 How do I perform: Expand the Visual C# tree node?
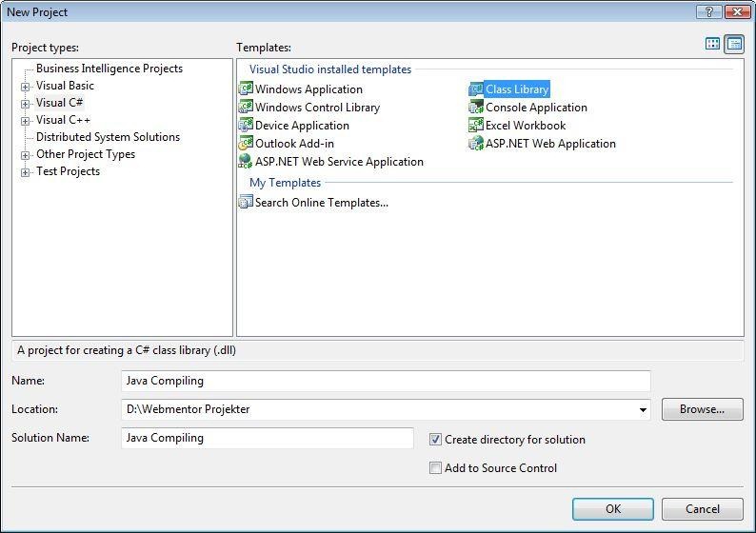(x=25, y=104)
